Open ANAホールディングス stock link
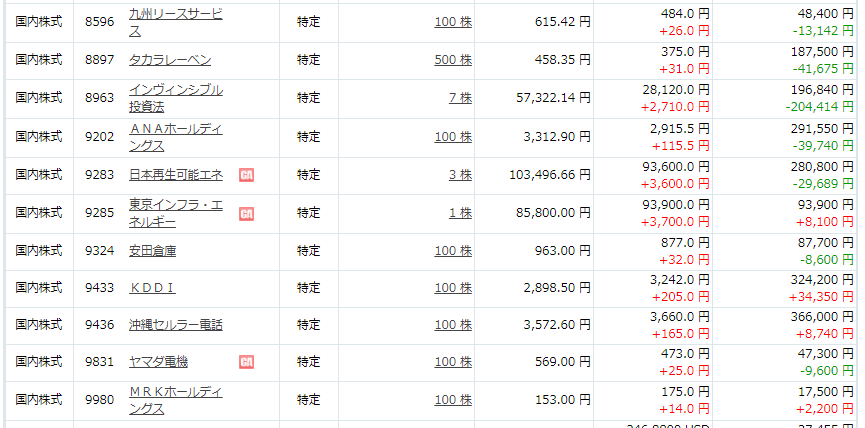 (175, 137)
